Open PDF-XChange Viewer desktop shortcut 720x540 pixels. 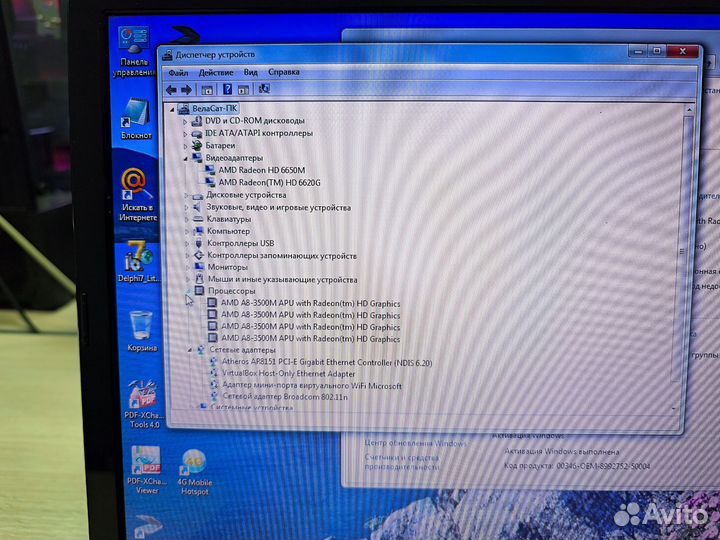[x=146, y=470]
